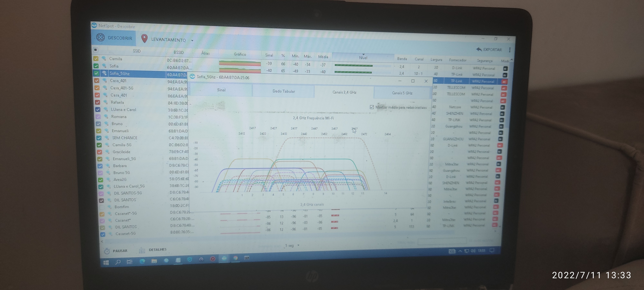Image resolution: width=644 pixels, height=290 pixels.
Task: Show hidden system tray icons
Action: click(x=460, y=251)
